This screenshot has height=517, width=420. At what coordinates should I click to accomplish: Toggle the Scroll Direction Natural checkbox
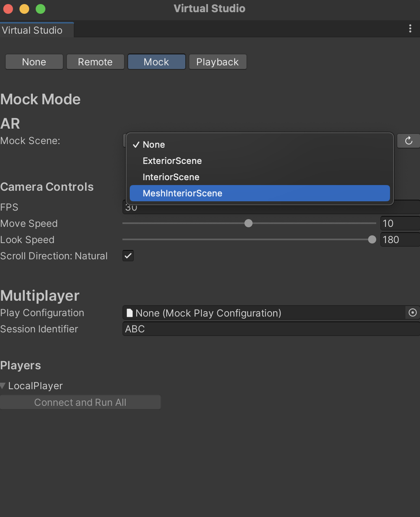(128, 256)
